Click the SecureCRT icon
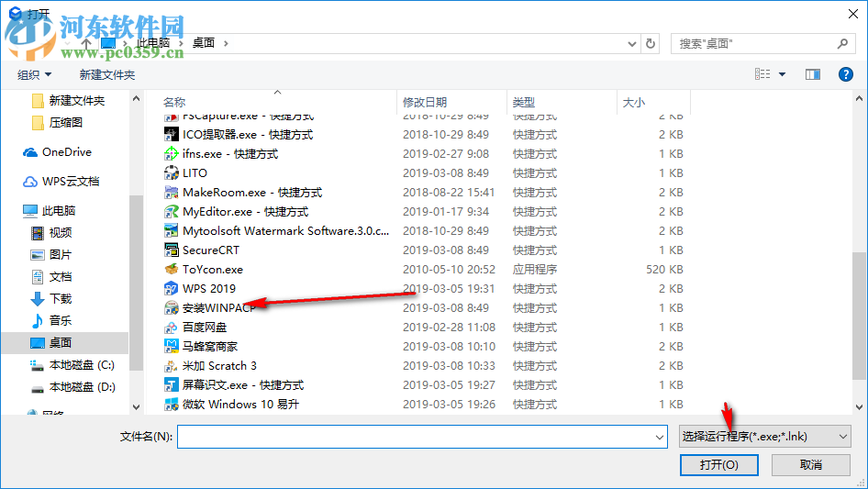This screenshot has height=489, width=868. click(172, 250)
